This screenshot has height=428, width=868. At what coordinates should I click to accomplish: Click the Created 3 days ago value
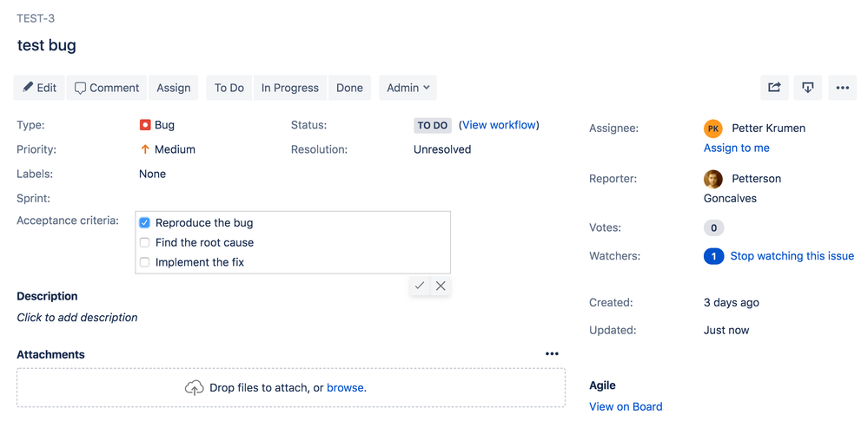(732, 302)
